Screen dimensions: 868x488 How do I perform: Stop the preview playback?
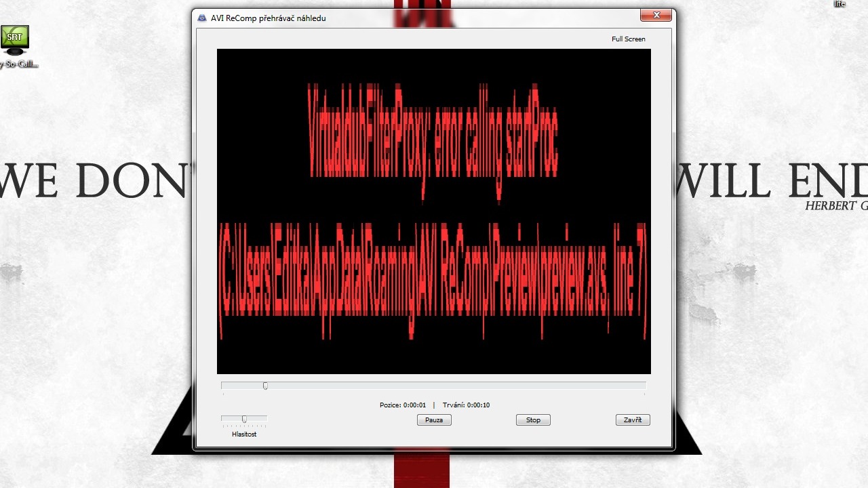point(533,420)
